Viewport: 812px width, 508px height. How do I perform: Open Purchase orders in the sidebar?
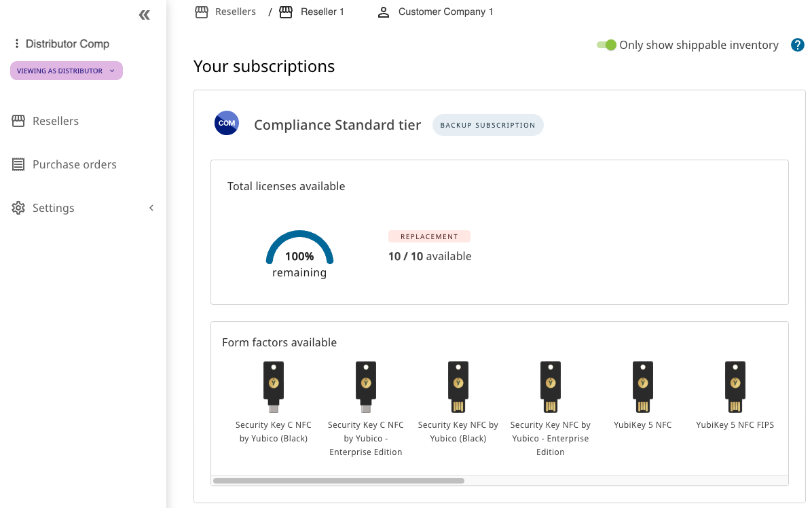click(x=75, y=164)
